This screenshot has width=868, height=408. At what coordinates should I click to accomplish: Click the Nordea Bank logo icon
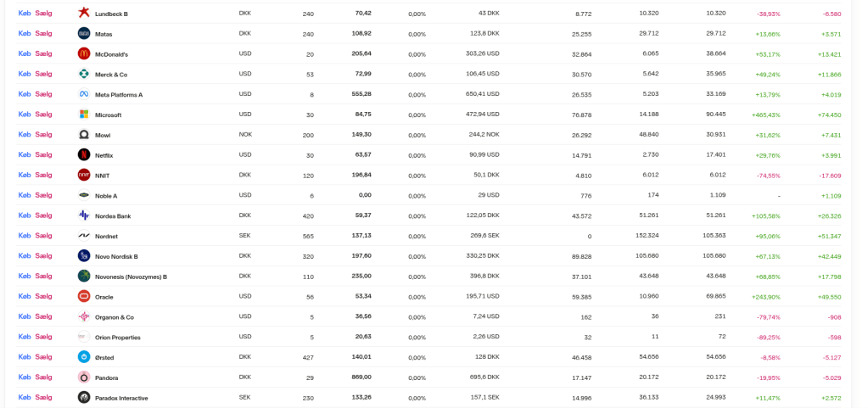(84, 215)
